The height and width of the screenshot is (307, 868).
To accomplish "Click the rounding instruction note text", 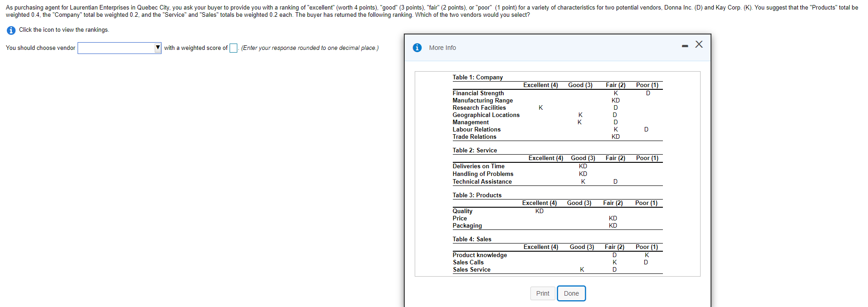I will [x=310, y=48].
